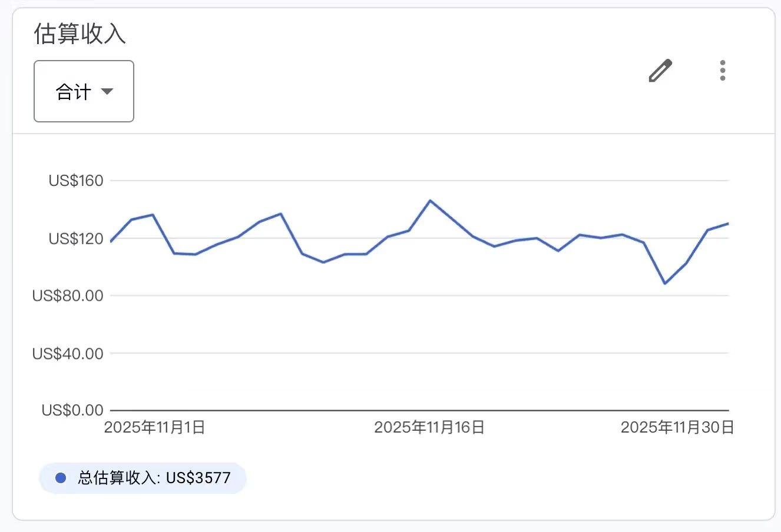Click the dropdown arrow beside 合计
Image resolution: width=781 pixels, height=532 pixels.
107,92
